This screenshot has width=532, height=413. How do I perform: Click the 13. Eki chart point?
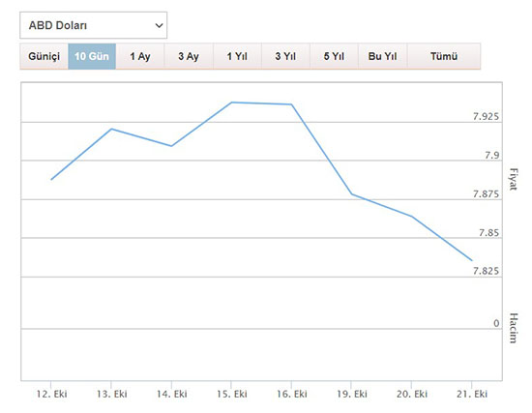pyautogui.click(x=111, y=129)
